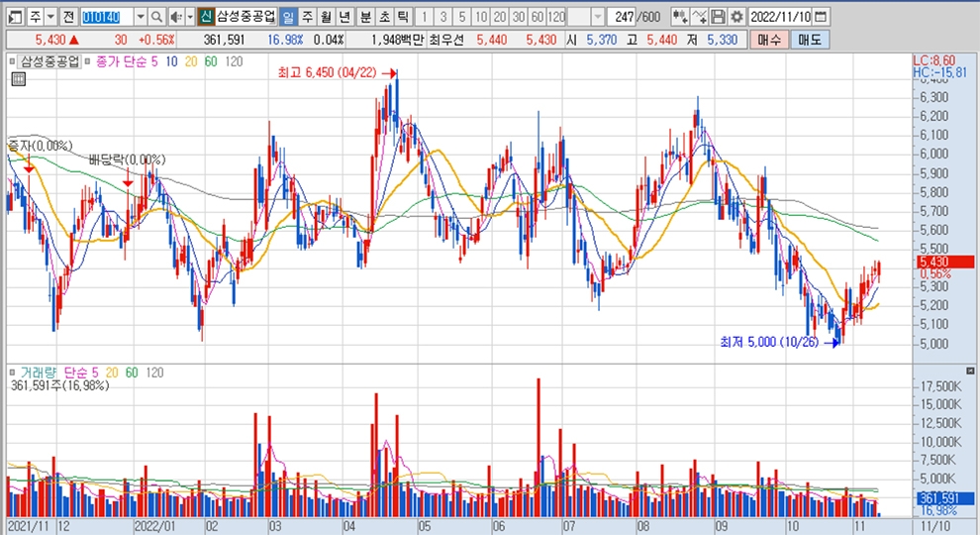Click the speaker sound icon

174,17
